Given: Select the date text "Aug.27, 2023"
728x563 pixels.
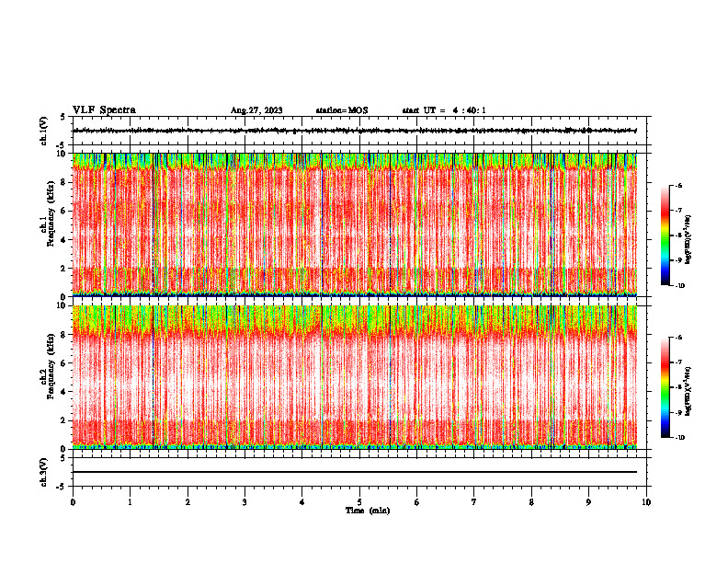Looking at the screenshot, I should [x=256, y=110].
